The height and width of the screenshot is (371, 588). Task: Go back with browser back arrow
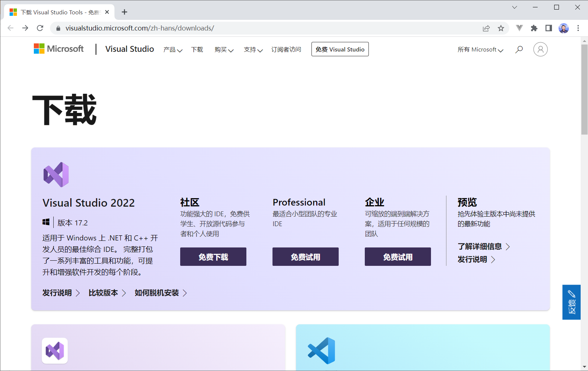click(x=10, y=28)
